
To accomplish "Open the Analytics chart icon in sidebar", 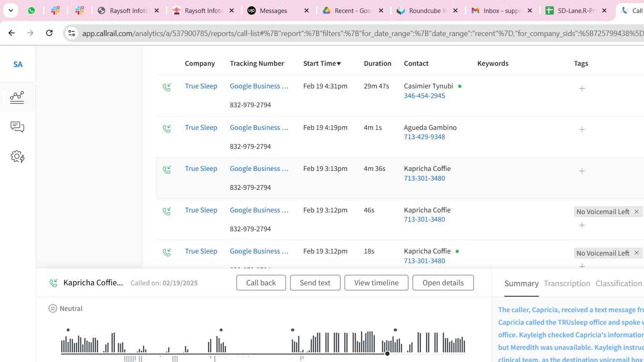I will point(17,97).
